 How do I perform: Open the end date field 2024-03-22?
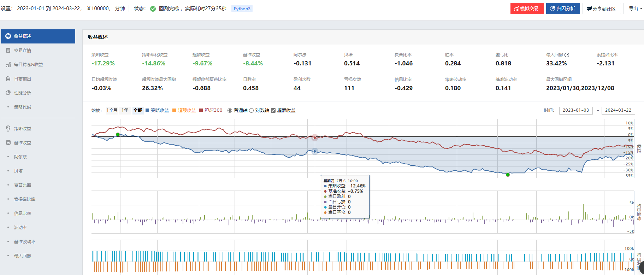click(618, 110)
